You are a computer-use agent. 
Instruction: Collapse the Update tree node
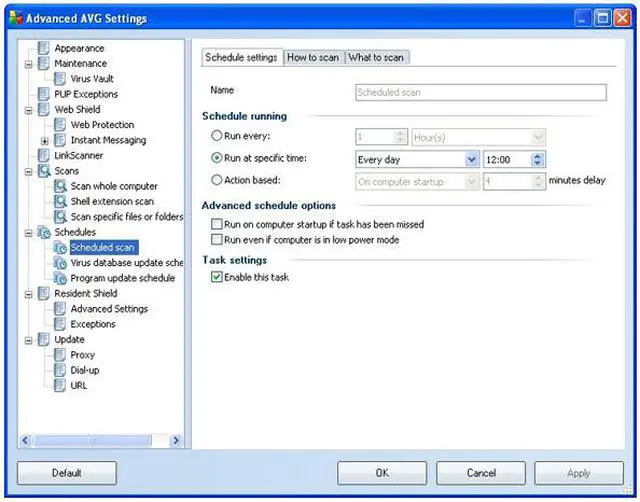[x=29, y=340]
